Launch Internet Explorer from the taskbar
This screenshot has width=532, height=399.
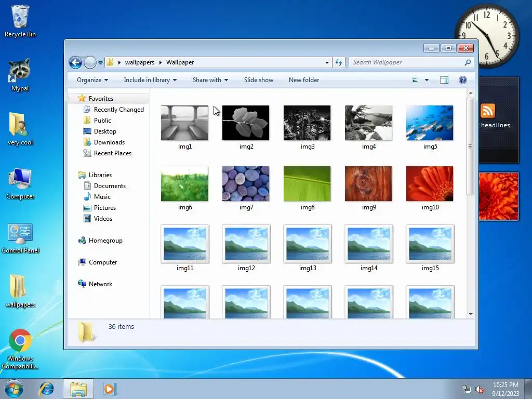pyautogui.click(x=46, y=389)
